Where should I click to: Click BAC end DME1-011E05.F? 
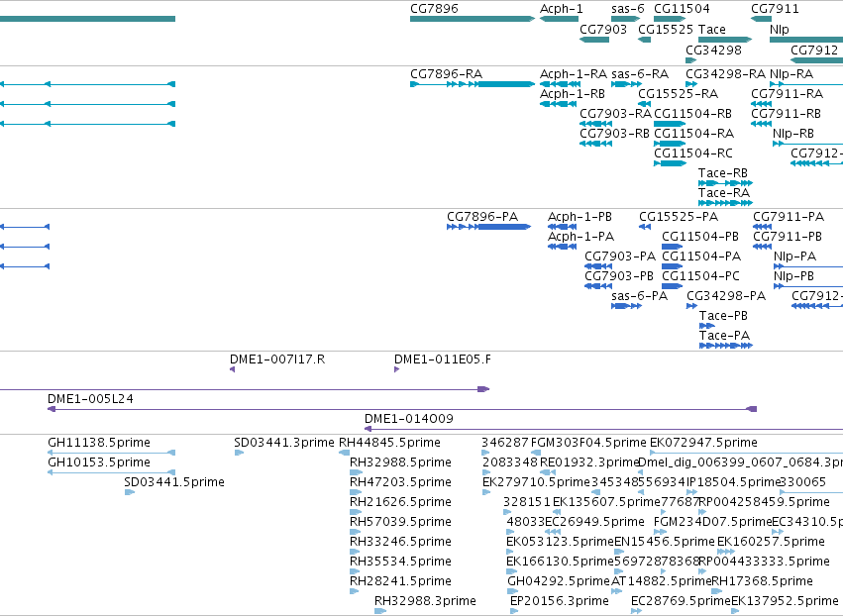442,359
